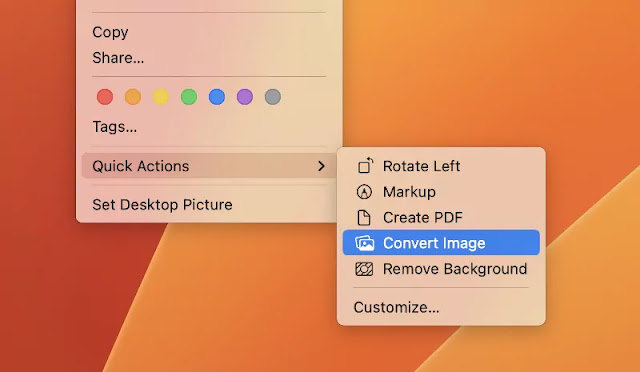The height and width of the screenshot is (372, 640).
Task: Choose Set Desktop Picture
Action: (162, 204)
